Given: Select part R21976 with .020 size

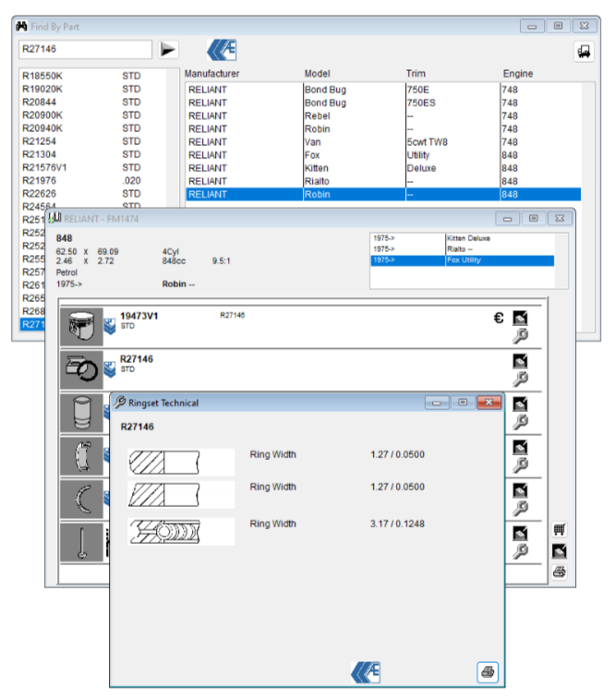Looking at the screenshot, I should click(93, 181).
